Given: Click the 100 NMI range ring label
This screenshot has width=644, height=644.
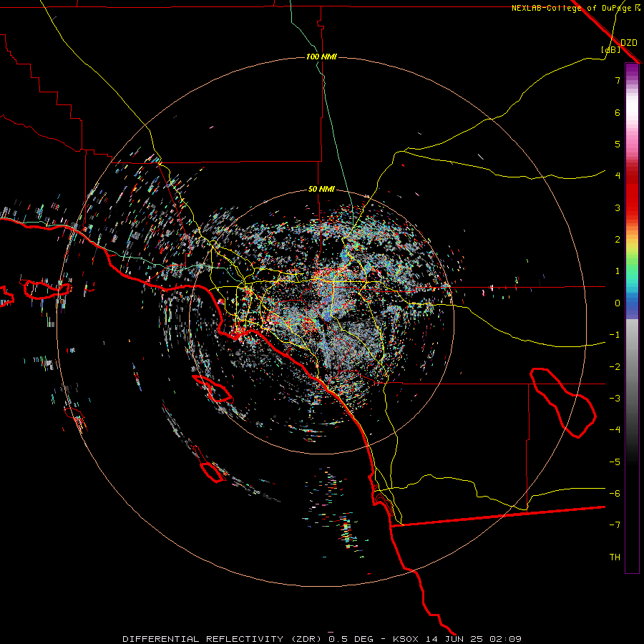Looking at the screenshot, I should click(x=321, y=57).
